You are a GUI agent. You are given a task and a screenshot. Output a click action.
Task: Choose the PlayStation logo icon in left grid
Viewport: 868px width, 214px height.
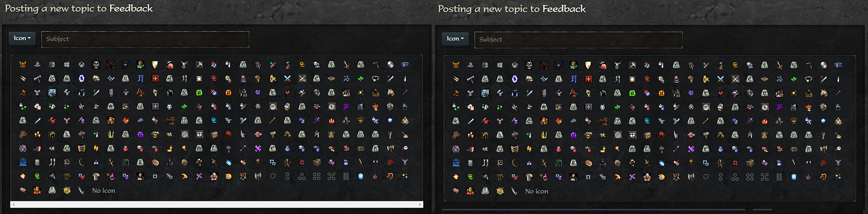tap(38, 65)
